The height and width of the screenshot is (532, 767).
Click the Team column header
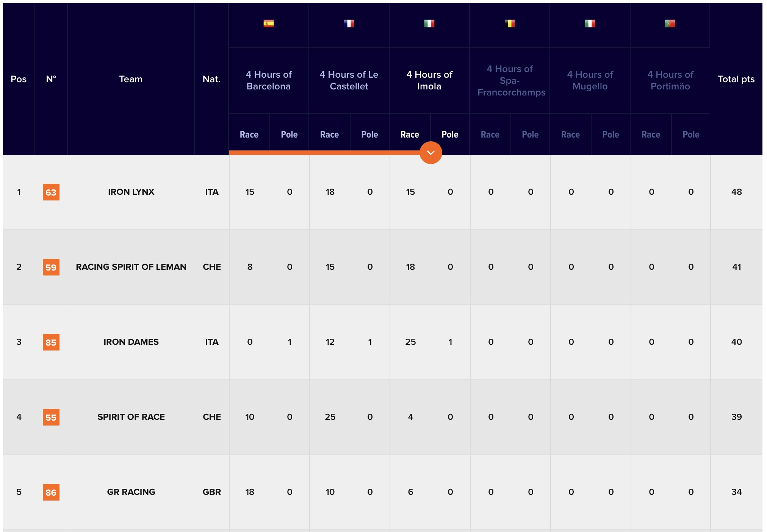pos(131,79)
